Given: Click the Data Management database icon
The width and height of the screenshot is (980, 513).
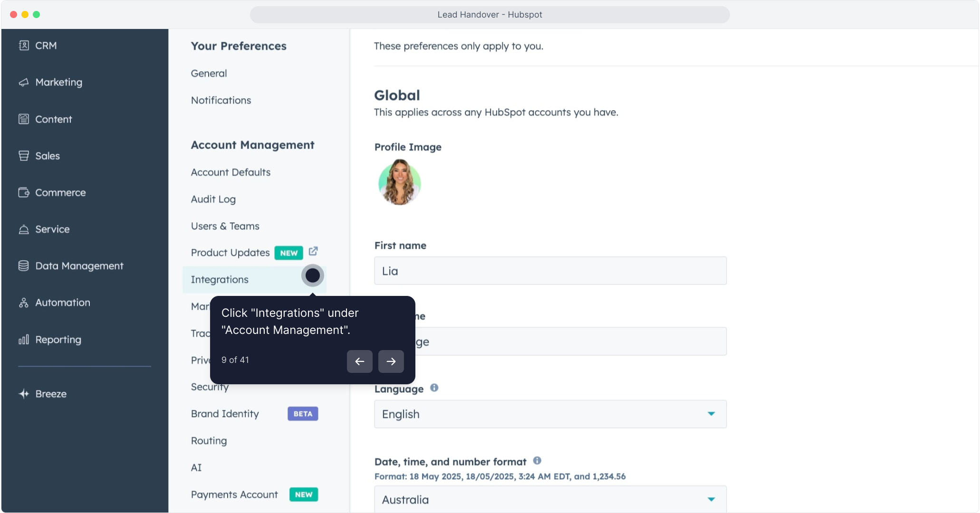Looking at the screenshot, I should click(24, 266).
